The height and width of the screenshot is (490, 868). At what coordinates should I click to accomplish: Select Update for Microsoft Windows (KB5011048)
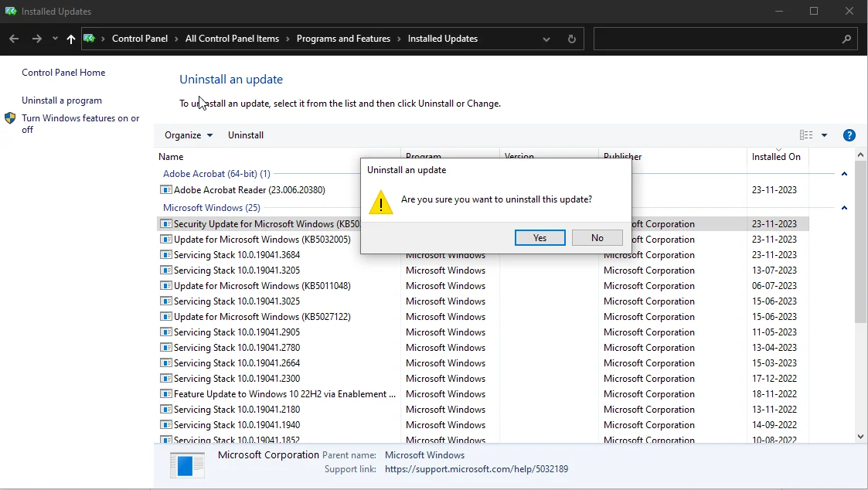(262, 286)
